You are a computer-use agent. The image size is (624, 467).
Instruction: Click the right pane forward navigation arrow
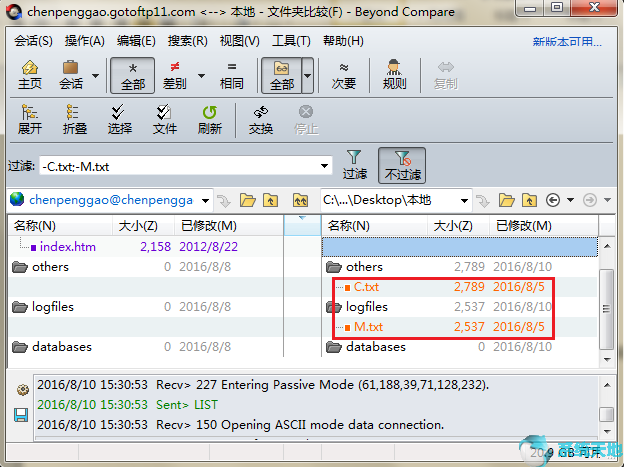click(x=590, y=200)
